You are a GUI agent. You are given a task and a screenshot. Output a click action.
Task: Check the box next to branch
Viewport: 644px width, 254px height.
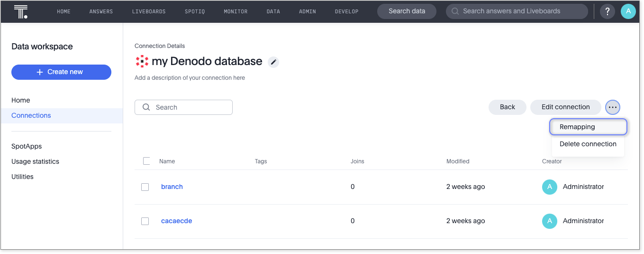[x=145, y=187]
